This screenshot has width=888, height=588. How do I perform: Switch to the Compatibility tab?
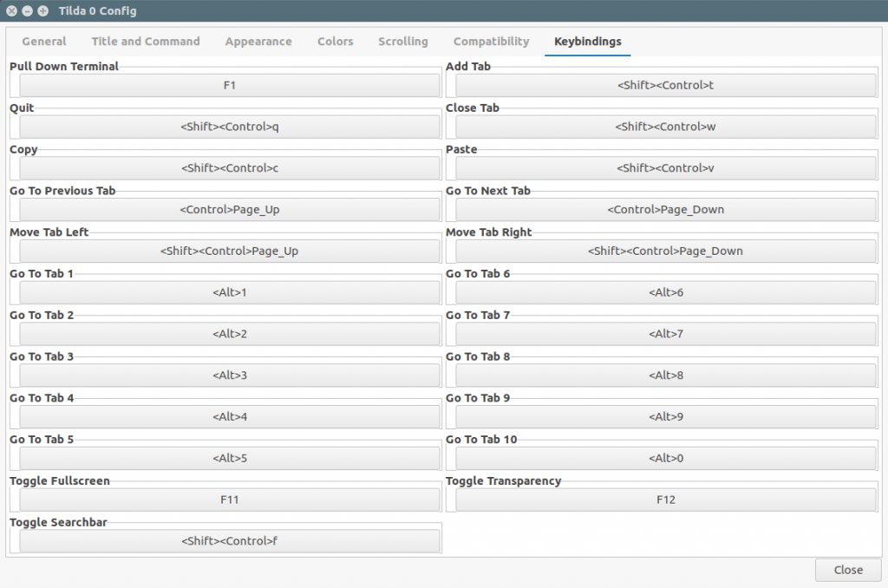pos(491,42)
